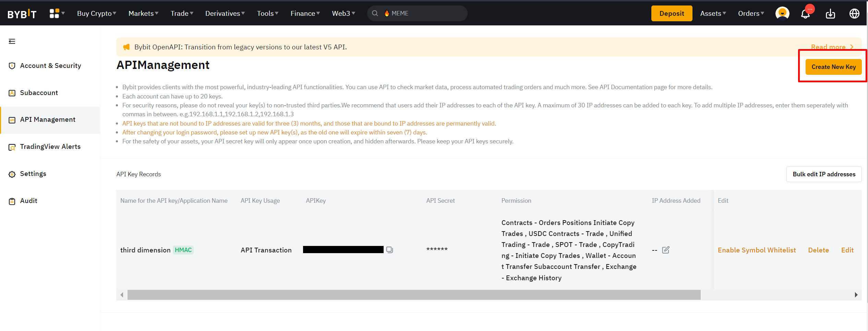
Task: Click the masked API Secret value
Action: click(437, 250)
